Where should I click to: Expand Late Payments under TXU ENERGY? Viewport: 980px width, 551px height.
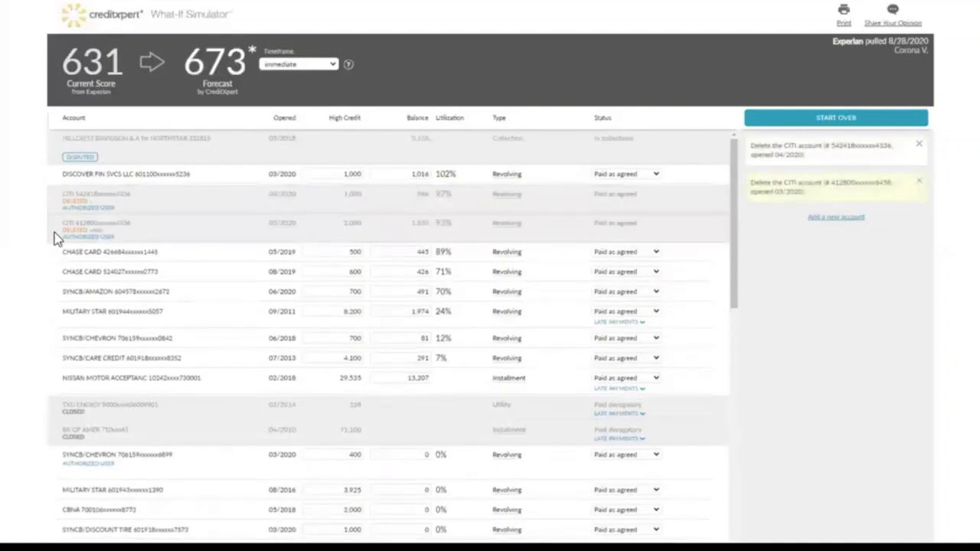tap(619, 414)
